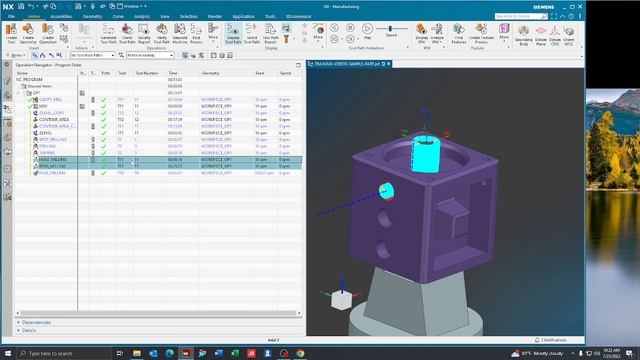This screenshot has height=360, width=640.
Task: Click the Tool Number column header
Action: [x=147, y=73]
